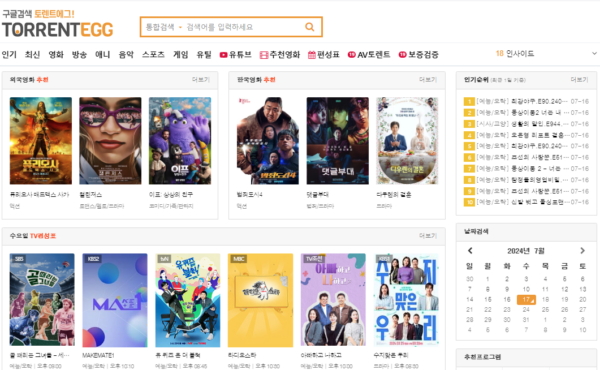This screenshot has width=600, height=370.
Task: Open the 댓글부대 movie poster
Action: click(338, 141)
